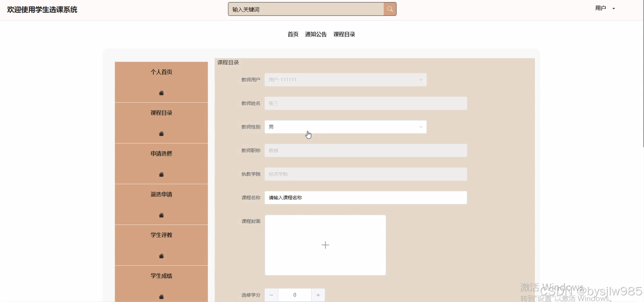Click the home icon under 退选申请

(161, 215)
